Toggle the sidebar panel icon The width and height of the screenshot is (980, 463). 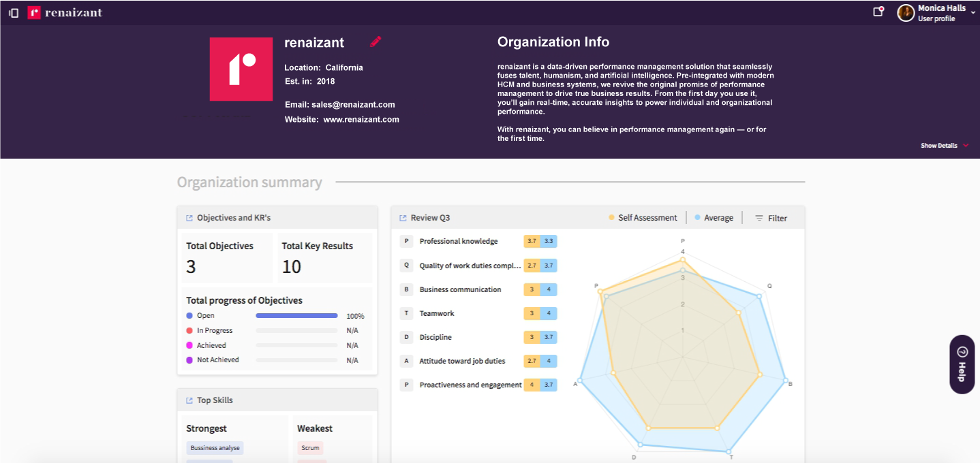click(x=14, y=13)
